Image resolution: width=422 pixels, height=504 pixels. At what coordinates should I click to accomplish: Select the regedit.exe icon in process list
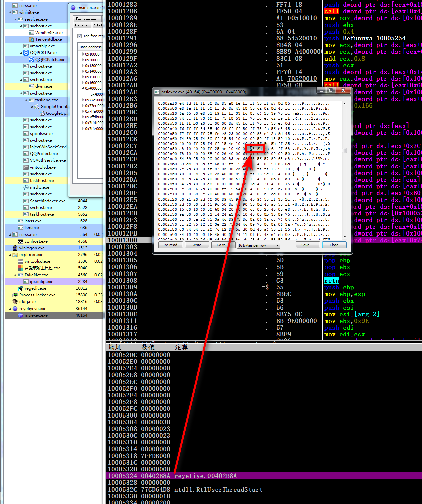(x=21, y=288)
